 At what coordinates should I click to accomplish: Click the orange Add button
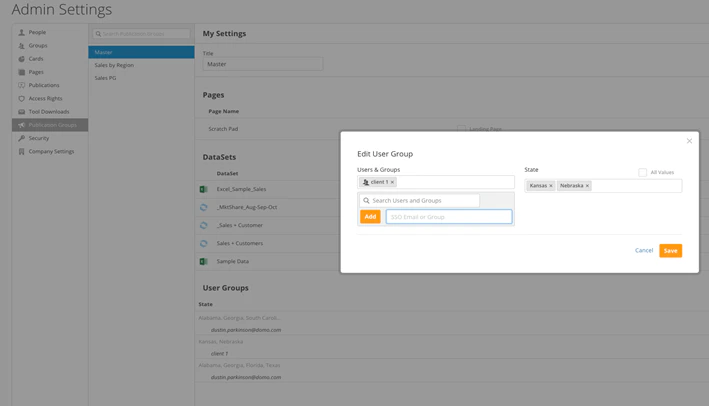pos(370,217)
